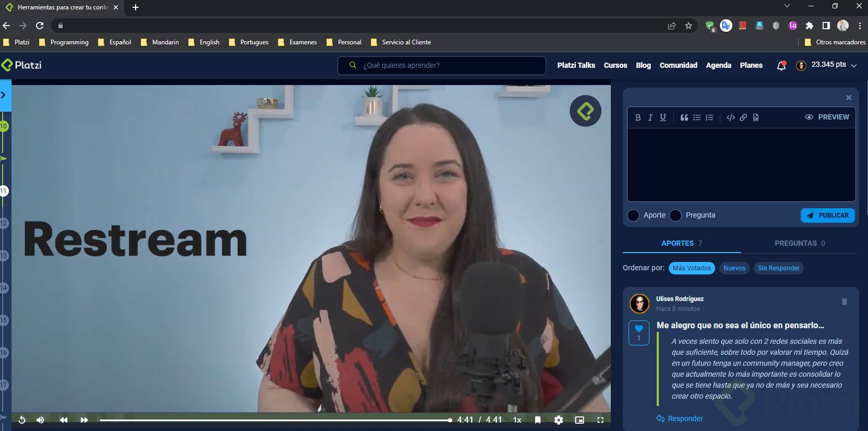Rewind the video
The height and width of the screenshot is (431, 868).
64,420
